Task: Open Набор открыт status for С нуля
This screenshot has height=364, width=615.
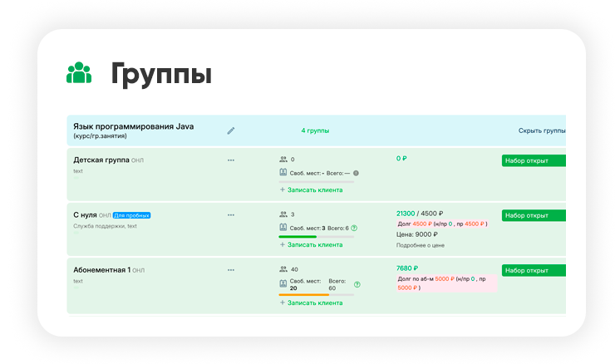Action: click(x=533, y=215)
